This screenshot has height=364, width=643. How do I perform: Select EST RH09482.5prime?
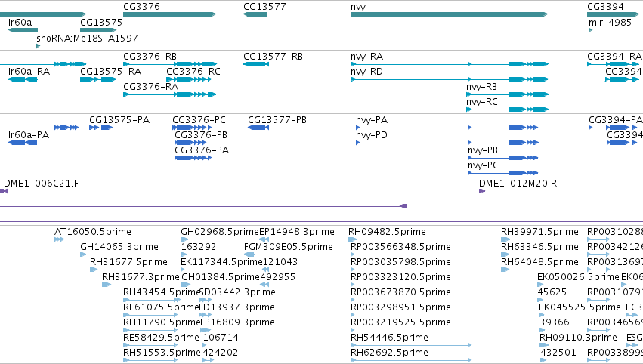coord(351,239)
